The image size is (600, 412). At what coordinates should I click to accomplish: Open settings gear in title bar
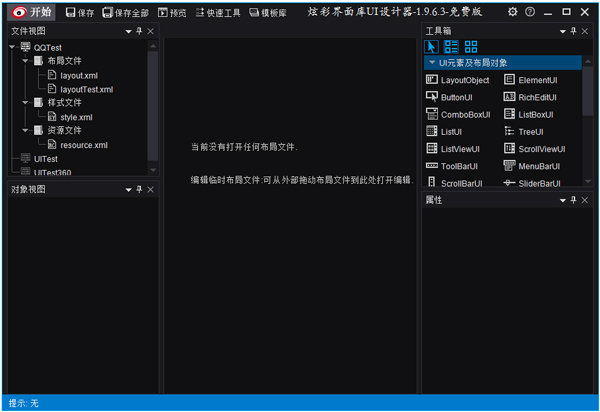(513, 12)
